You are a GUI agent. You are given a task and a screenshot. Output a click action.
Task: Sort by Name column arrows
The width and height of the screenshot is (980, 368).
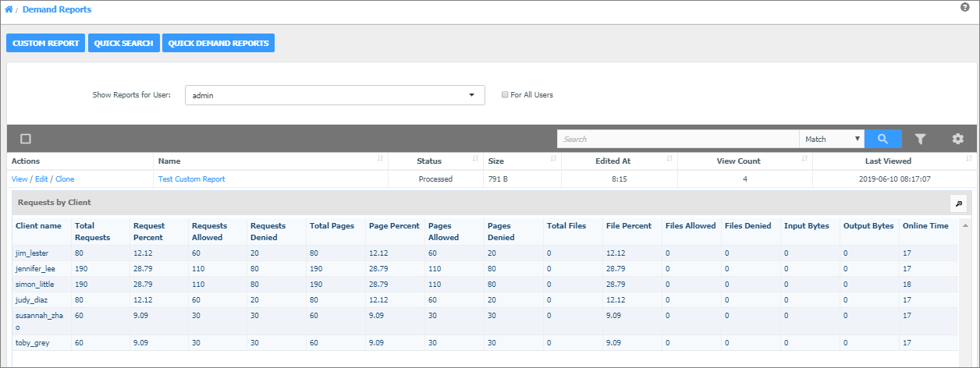pyautogui.click(x=380, y=159)
